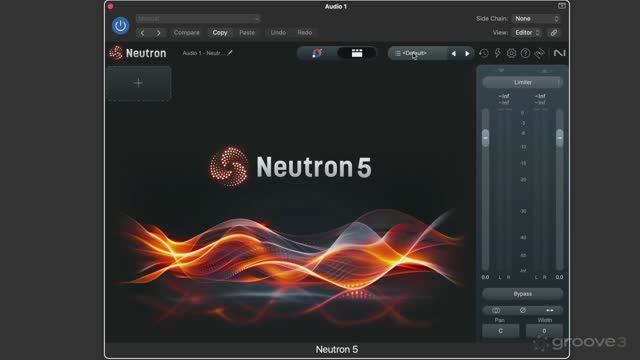Open the plugin settings preset dropdown
Viewport: 640px width, 360px height.
198,19
